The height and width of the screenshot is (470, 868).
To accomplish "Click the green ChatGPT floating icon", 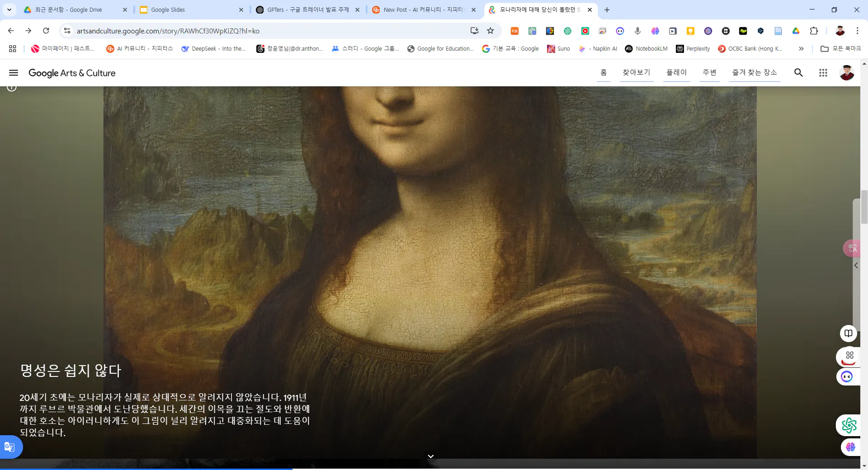I will click(849, 425).
